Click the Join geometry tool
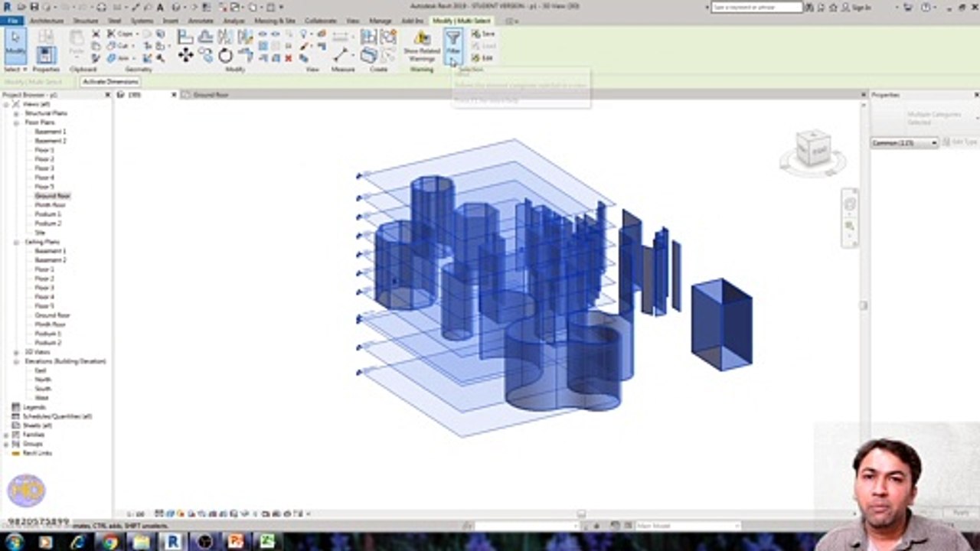 pyautogui.click(x=120, y=58)
